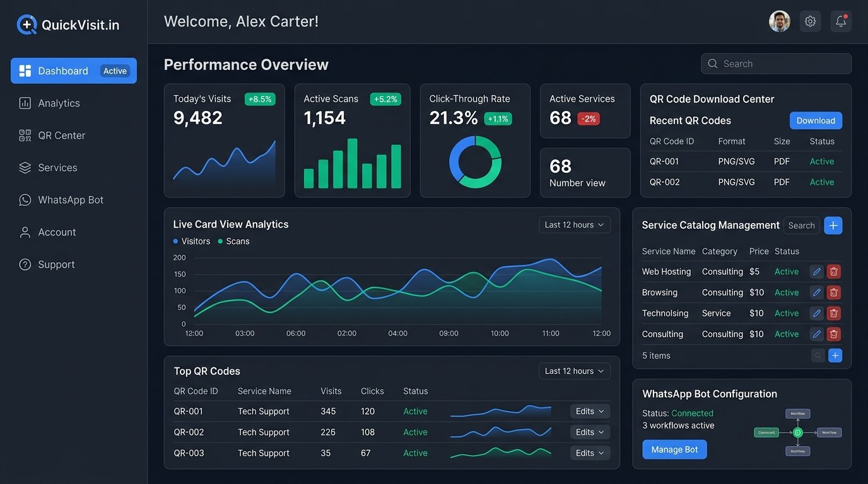Click the magnifier icon in top Search
868x484 pixels.
[713, 64]
